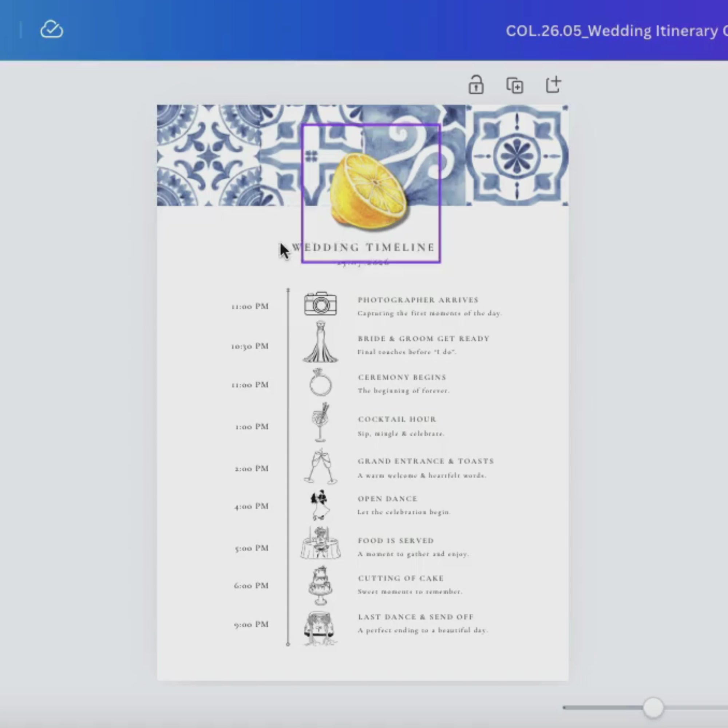Select the vertical timeline line element
The width and height of the screenshot is (728, 728).
[x=288, y=467]
